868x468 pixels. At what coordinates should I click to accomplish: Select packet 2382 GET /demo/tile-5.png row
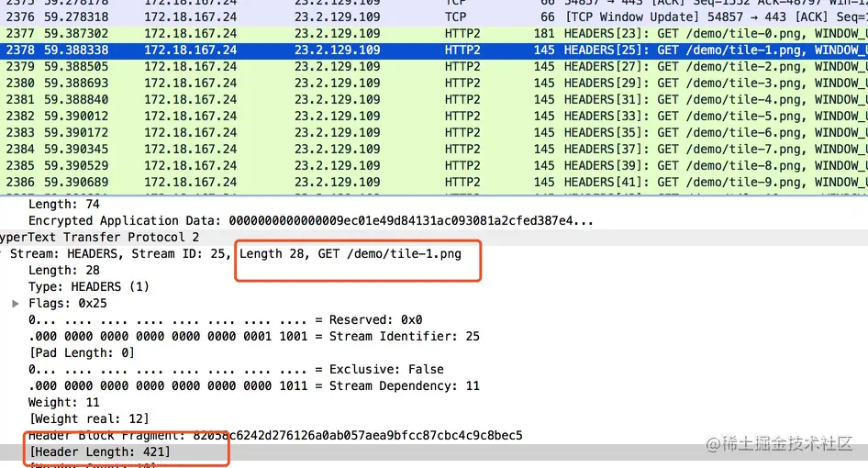(x=434, y=117)
